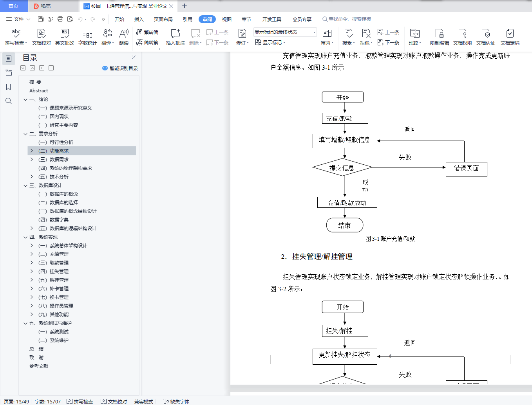
Task: Open the search magnifier in left sidebar
Action: pos(9,101)
